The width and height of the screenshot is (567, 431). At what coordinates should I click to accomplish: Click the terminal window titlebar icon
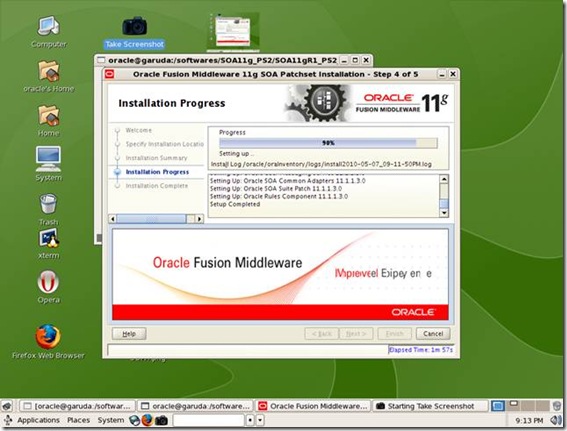(x=101, y=60)
